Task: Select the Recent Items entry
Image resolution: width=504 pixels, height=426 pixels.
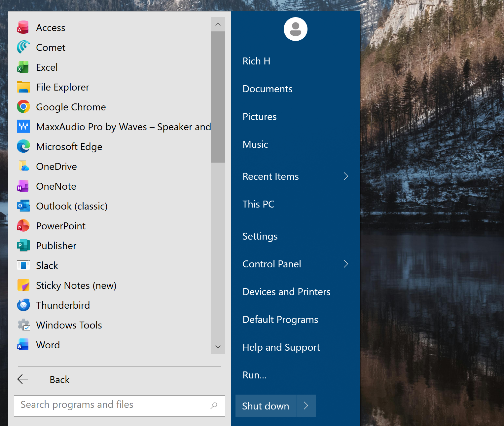Action: (x=296, y=176)
